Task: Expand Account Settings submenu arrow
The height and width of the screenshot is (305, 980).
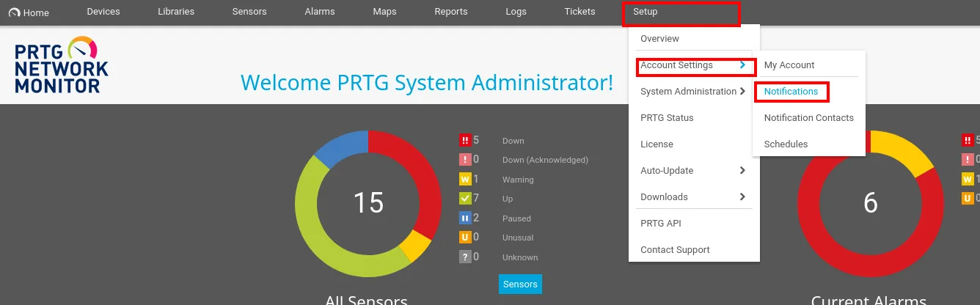Action: (x=743, y=65)
